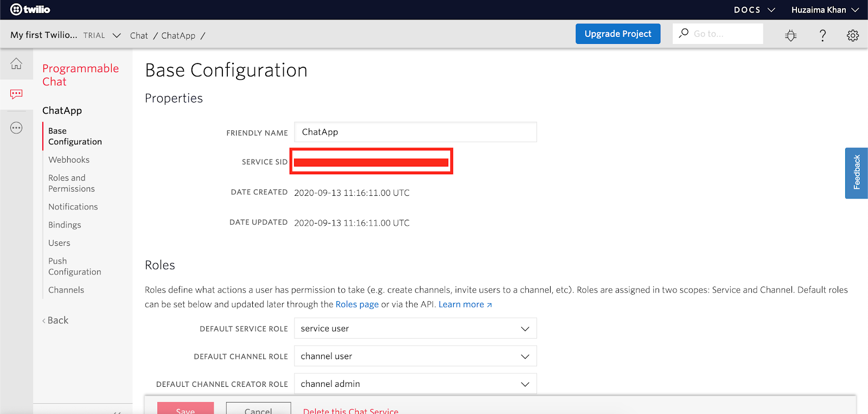Viewport: 868px width, 414px height.
Task: Open the ChatApp breadcrumb link
Action: 178,36
